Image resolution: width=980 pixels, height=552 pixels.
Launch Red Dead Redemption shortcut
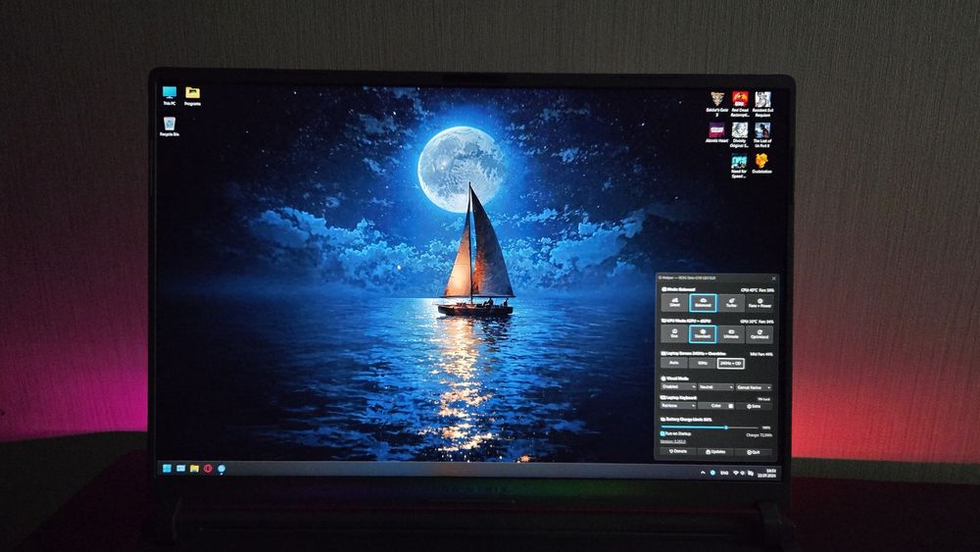coord(740,104)
